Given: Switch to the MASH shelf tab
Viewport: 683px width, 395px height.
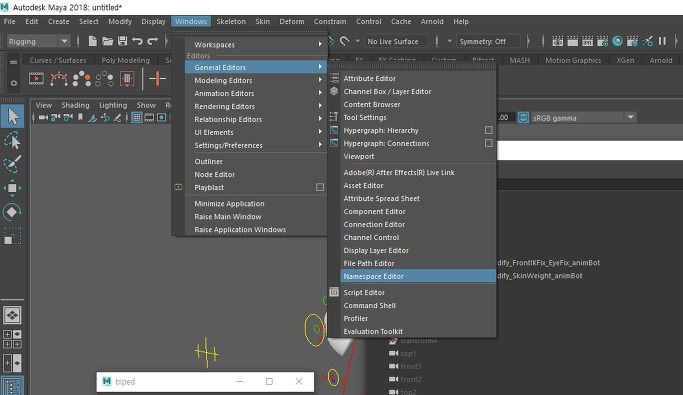Looking at the screenshot, I should tap(520, 60).
